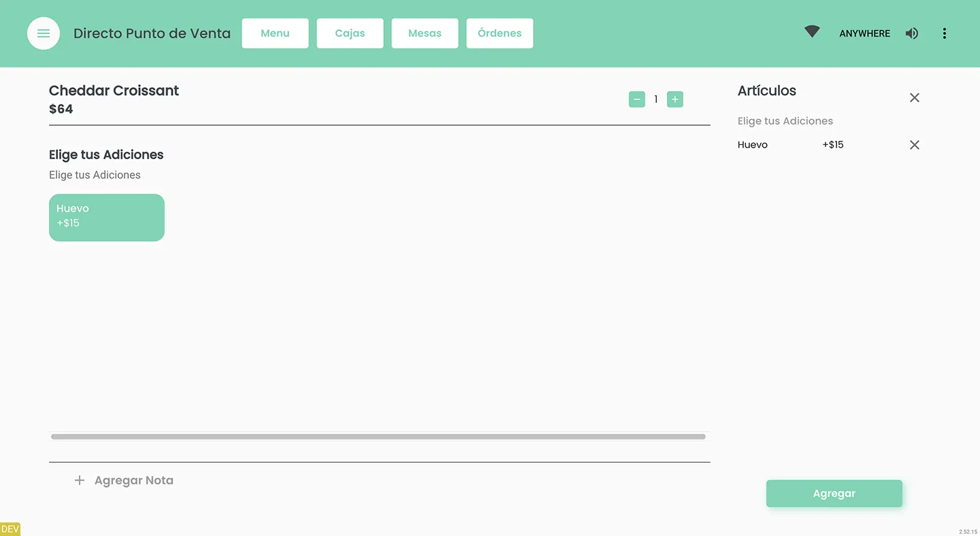
Task: Click the horizontal scrollbar under additions
Action: tap(378, 437)
